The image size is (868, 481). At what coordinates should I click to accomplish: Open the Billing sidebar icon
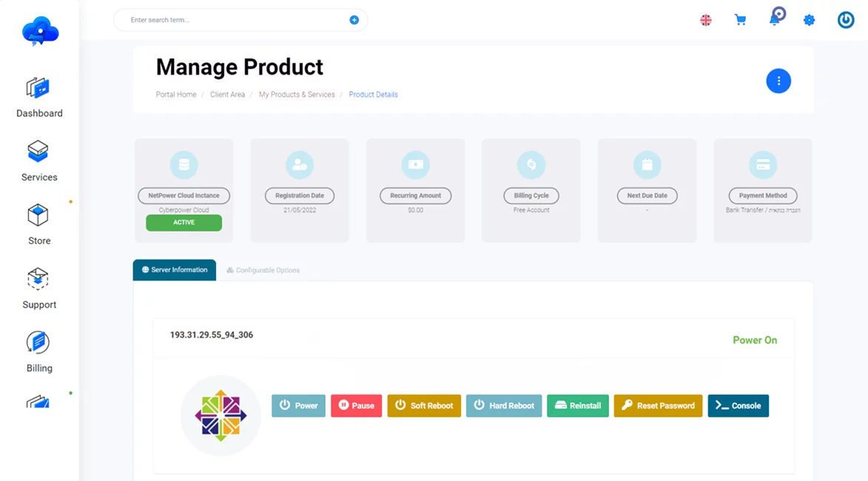coord(38,343)
